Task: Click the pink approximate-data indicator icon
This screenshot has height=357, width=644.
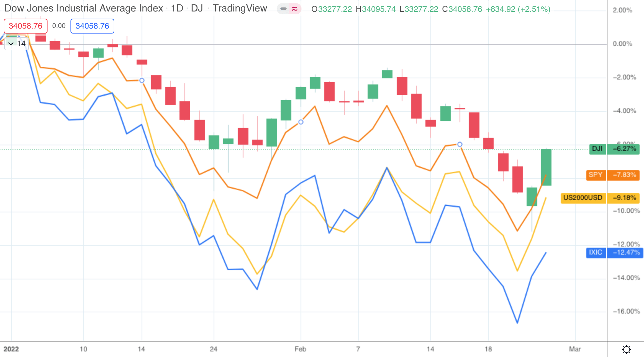Action: 295,9
